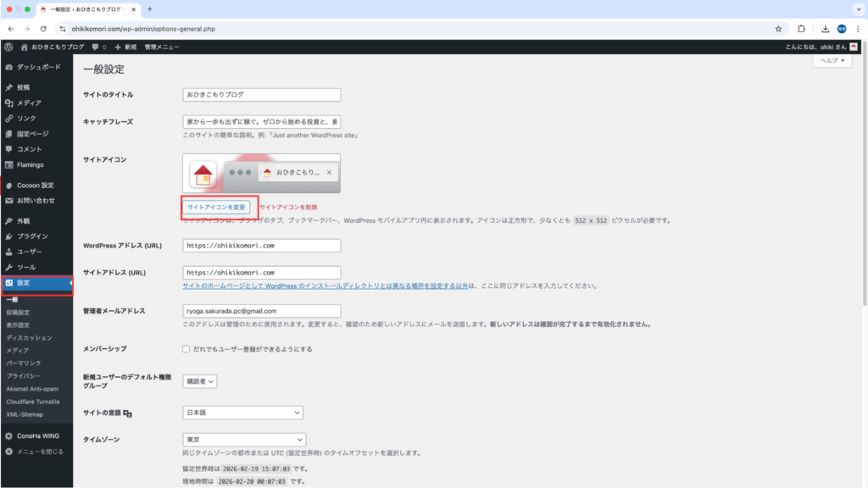Open パーマリンク settings submenu item

[x=23, y=363]
